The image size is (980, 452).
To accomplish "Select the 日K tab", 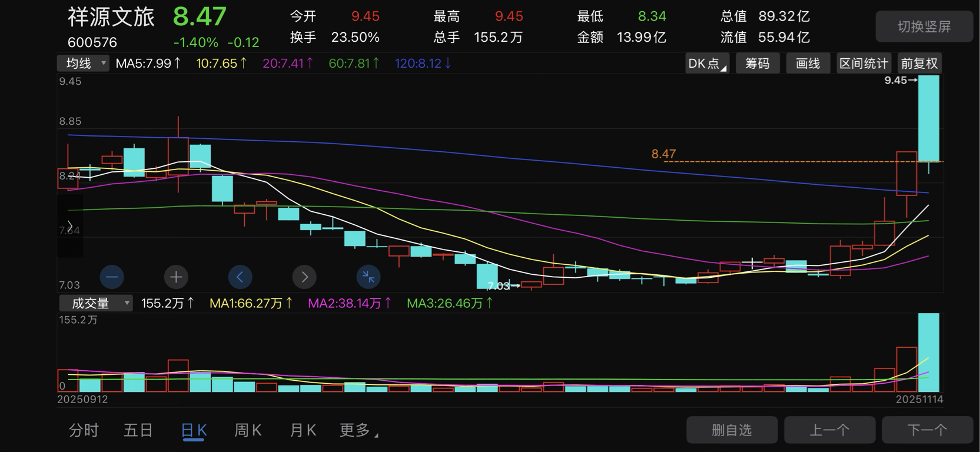I will [194, 430].
